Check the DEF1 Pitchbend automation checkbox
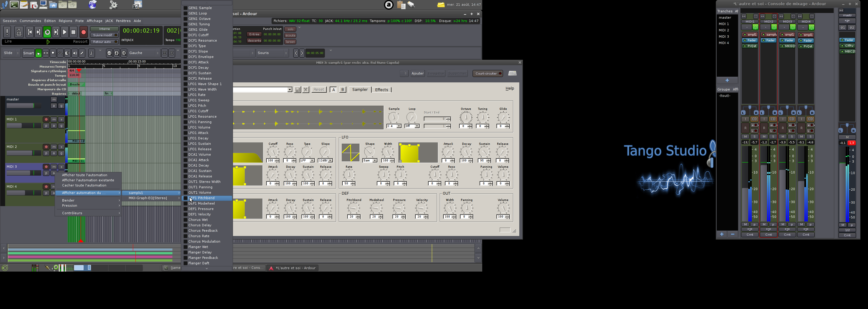This screenshot has width=868, height=309. click(x=185, y=198)
